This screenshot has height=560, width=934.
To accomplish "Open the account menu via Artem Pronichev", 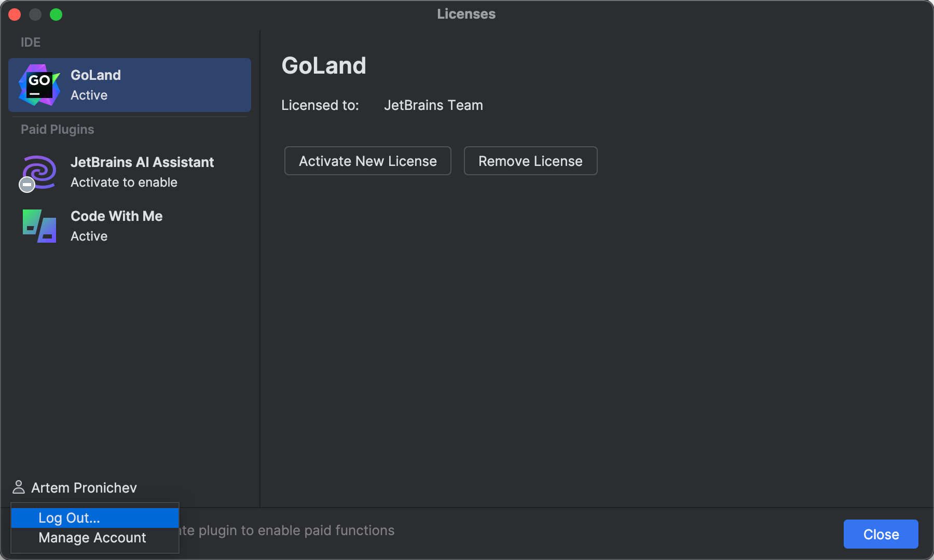I will point(84,487).
